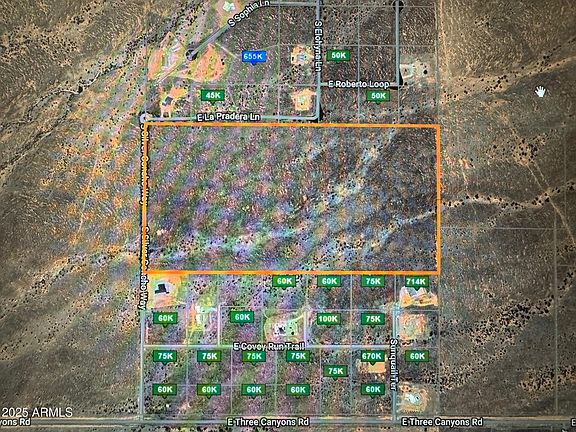Image resolution: width=576 pixels, height=432 pixels.
Task: Open the 45K listing marker
Action: [x=213, y=96]
